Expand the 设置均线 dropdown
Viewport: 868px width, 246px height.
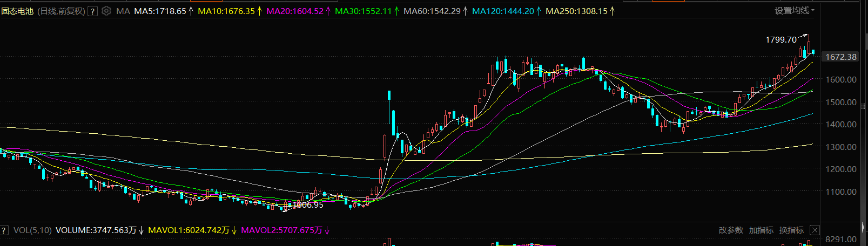[795, 11]
